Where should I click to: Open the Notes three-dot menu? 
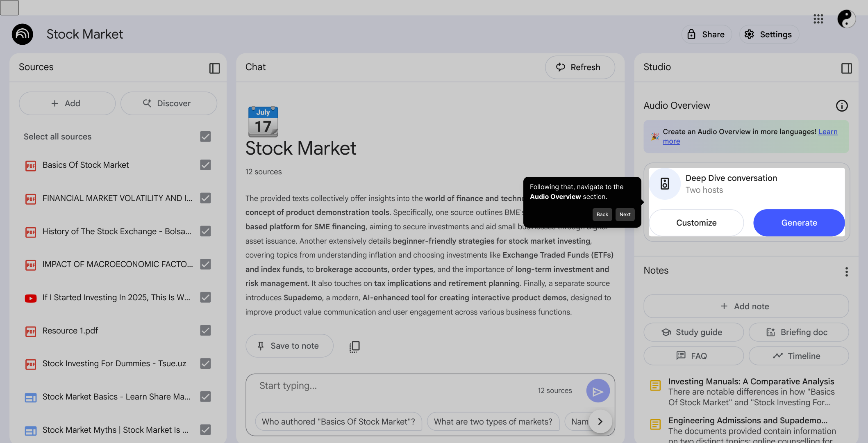tap(846, 272)
